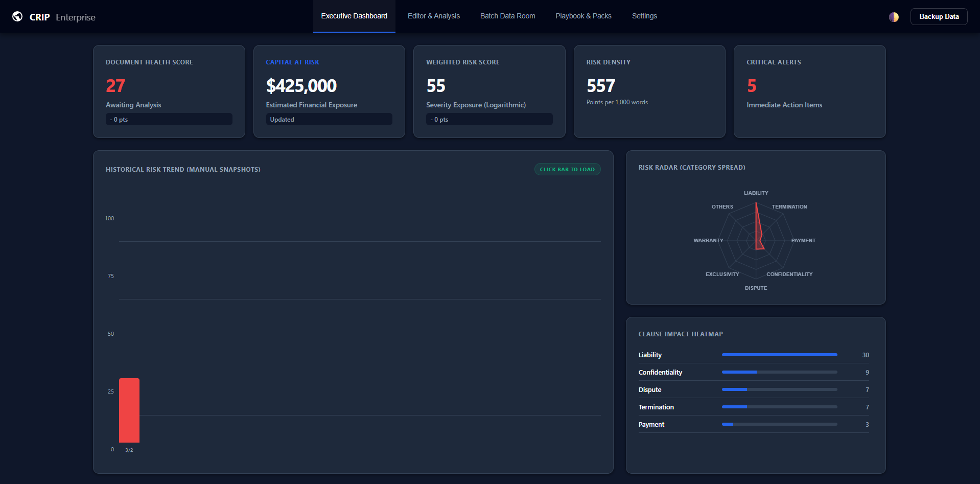Click the TERMINATION label on the radar
This screenshot has height=484, width=980.
coord(789,206)
